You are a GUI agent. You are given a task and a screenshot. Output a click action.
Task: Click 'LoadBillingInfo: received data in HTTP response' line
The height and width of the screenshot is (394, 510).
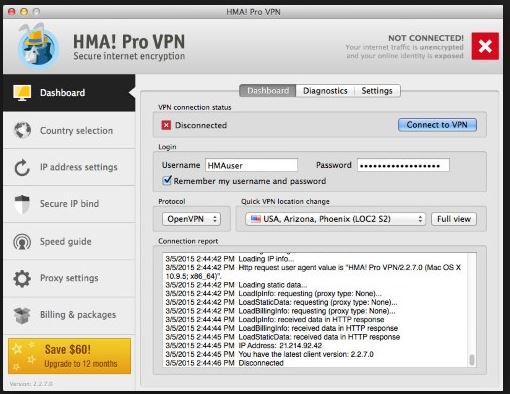(282, 328)
